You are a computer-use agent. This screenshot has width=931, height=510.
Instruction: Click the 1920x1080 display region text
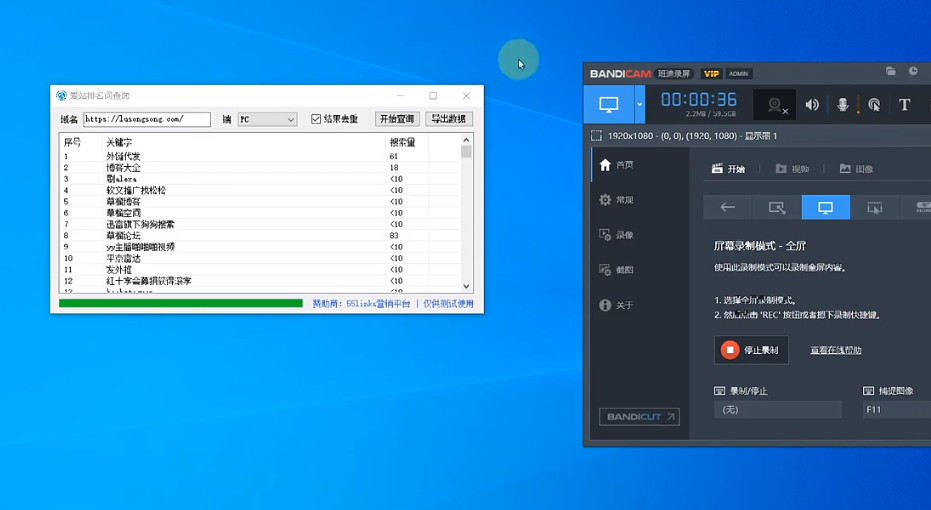(692, 136)
